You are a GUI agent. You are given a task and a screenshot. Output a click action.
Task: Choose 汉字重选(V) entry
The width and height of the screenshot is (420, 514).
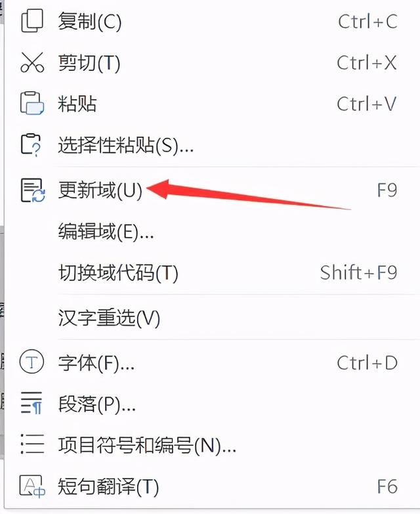click(210, 318)
